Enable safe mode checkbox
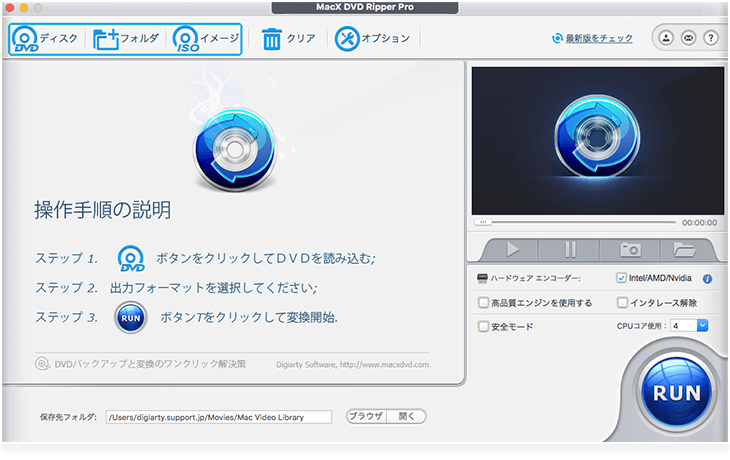730x460 pixels. click(x=484, y=326)
